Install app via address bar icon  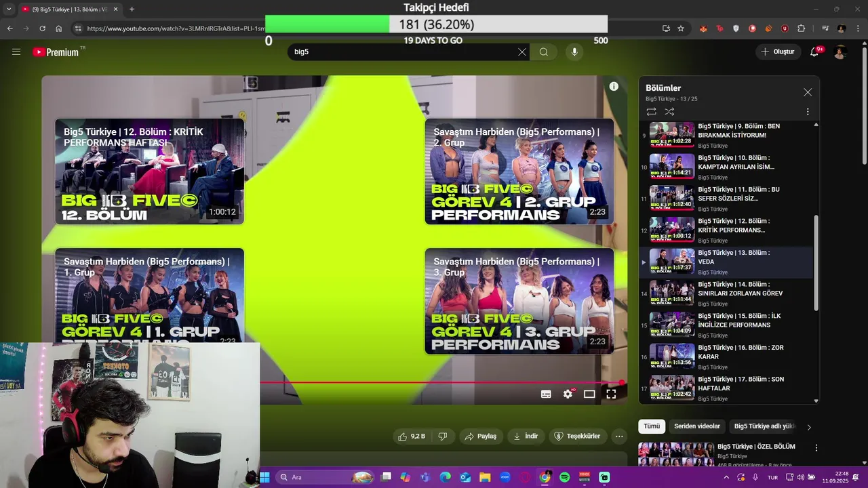point(666,28)
